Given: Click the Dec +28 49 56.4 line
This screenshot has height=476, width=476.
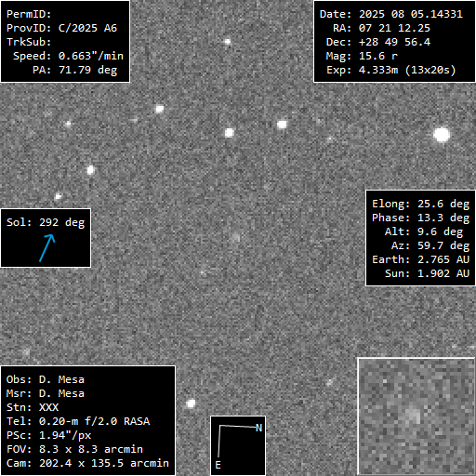Looking at the screenshot, I should click(378, 42).
